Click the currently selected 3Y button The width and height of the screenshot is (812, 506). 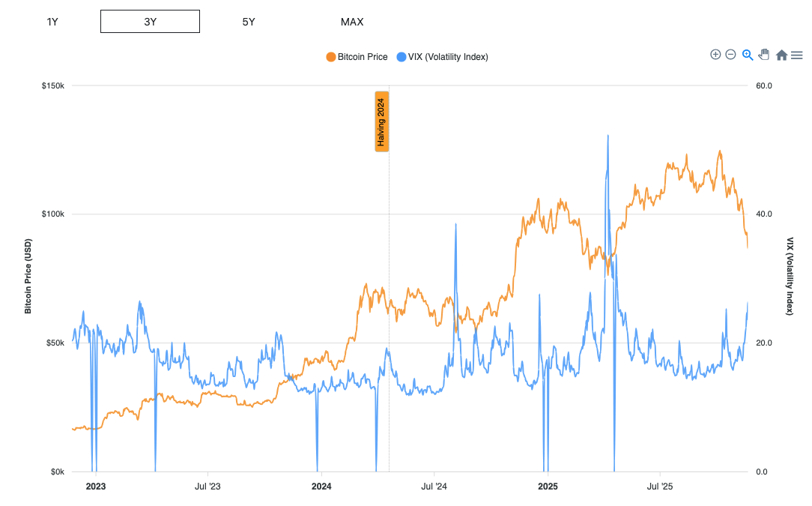(150, 21)
